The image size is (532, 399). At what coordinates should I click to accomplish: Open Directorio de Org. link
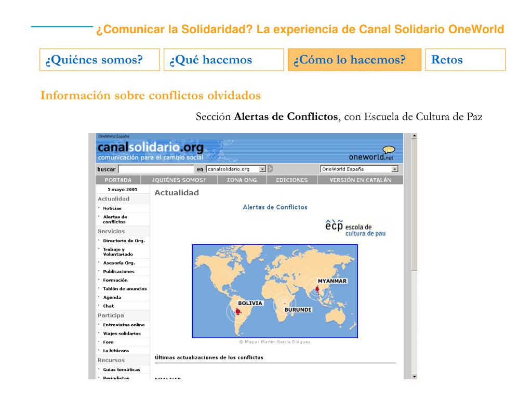(x=124, y=241)
